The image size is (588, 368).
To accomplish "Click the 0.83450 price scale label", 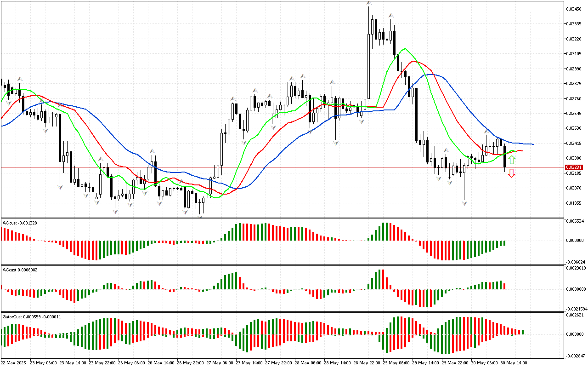I will tap(575, 9).
